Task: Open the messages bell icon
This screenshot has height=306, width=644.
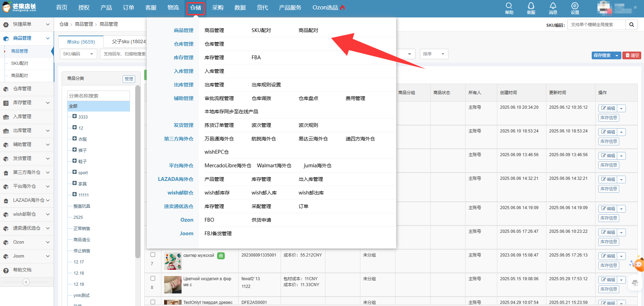Action: point(553,6)
